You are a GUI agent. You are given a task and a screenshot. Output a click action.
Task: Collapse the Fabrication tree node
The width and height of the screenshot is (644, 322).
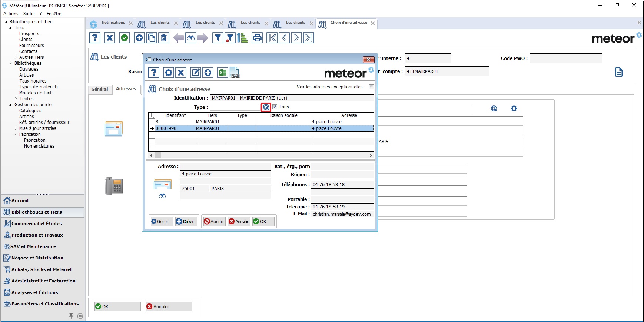click(16, 134)
